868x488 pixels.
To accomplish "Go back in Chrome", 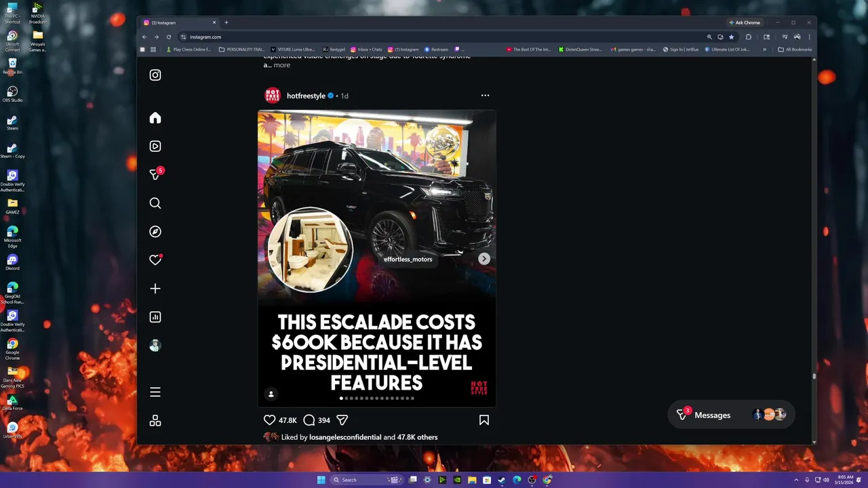I will coord(144,37).
